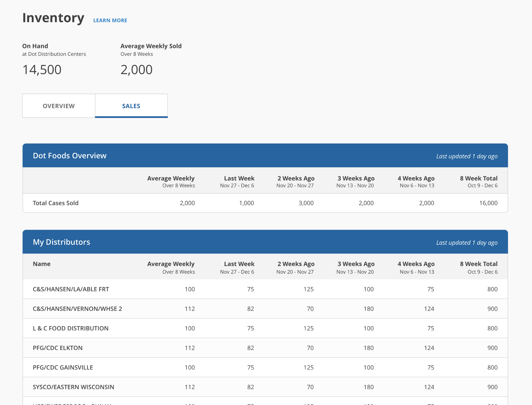This screenshot has height=405, width=532.
Task: Click 3 Weeks Ago header in Dot Foods Overview
Action: pos(356,178)
